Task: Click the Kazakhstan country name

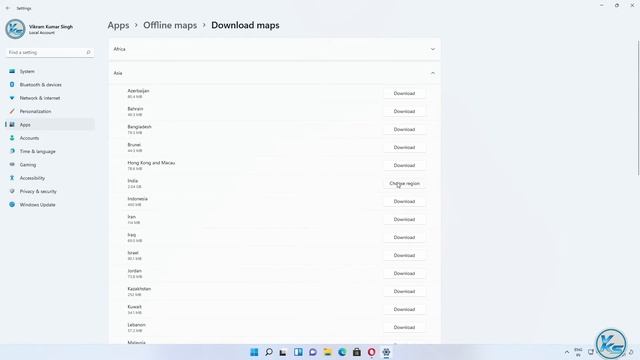Action: (x=139, y=289)
